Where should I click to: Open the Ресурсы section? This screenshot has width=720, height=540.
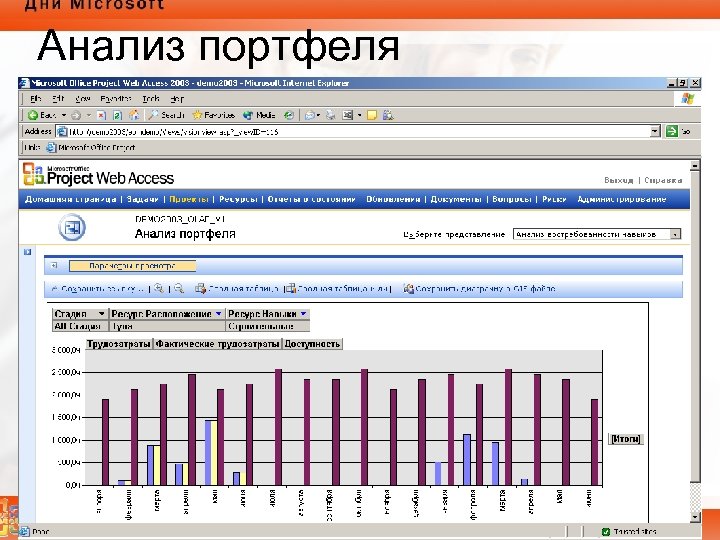click(x=238, y=199)
